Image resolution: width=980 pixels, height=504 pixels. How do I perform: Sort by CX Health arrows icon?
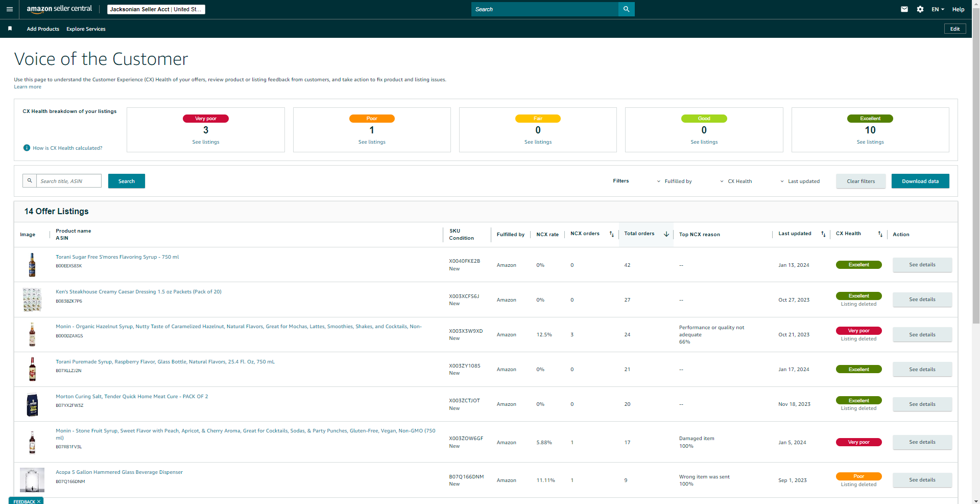(880, 234)
